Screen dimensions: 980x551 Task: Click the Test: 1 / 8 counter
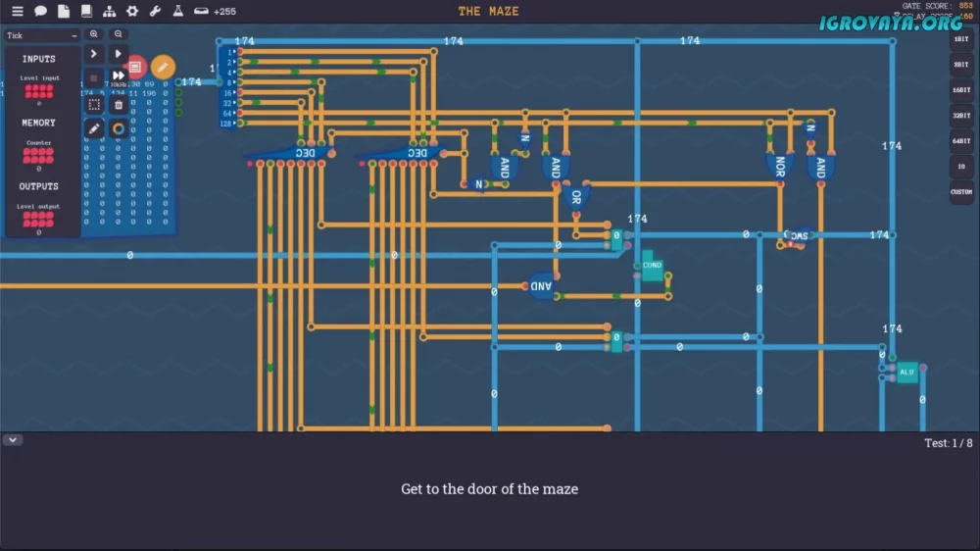tap(948, 443)
